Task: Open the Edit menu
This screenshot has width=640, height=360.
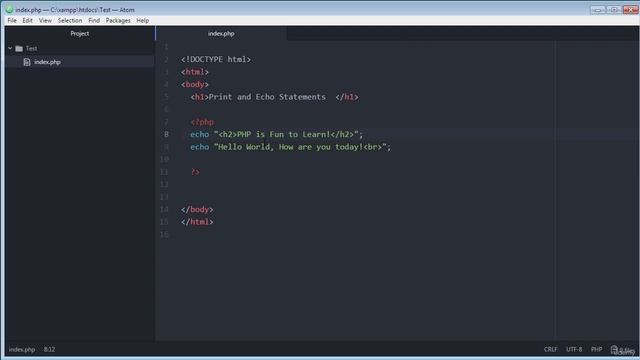Action: coord(27,20)
